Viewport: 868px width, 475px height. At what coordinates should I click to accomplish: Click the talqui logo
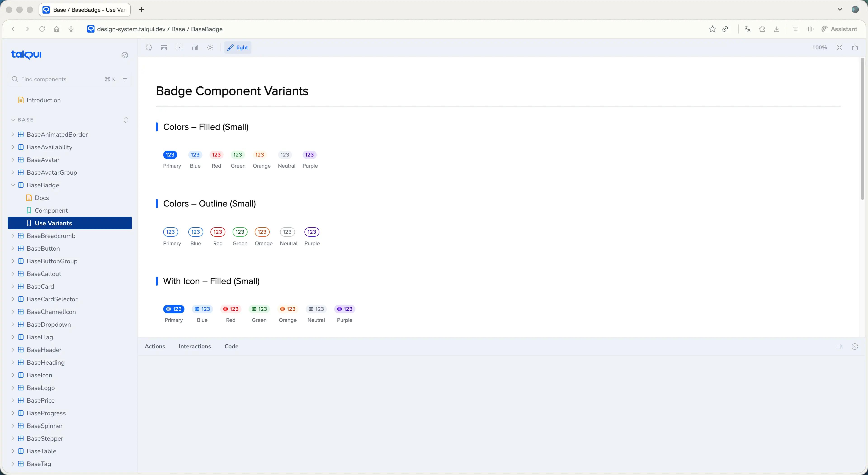(x=26, y=54)
